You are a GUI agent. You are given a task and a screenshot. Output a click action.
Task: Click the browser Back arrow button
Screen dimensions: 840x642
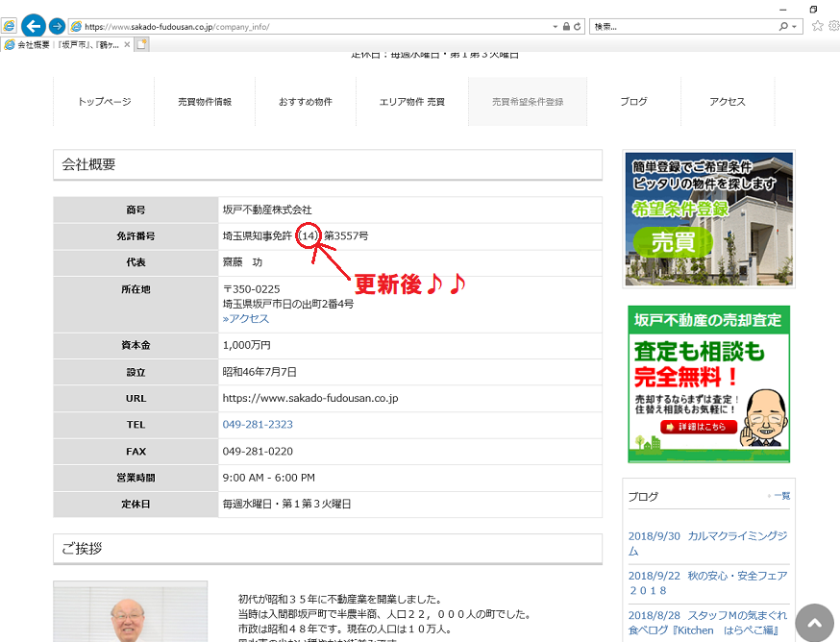point(34,26)
